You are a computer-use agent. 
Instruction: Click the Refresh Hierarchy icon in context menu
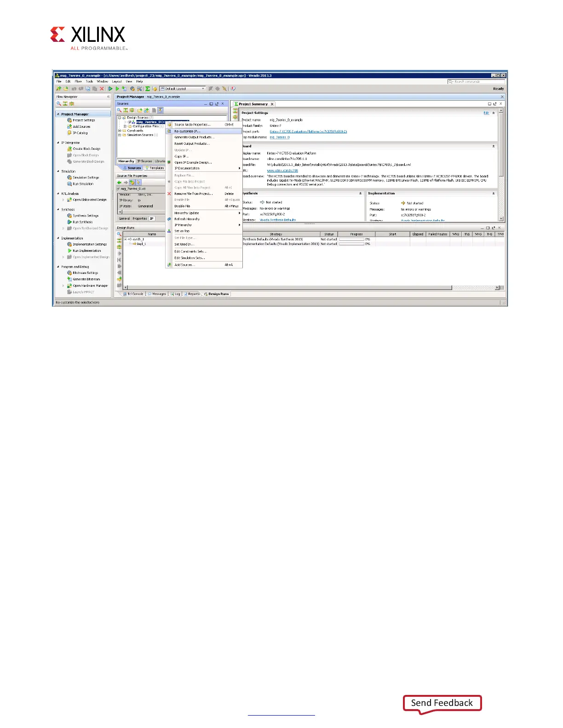click(169, 219)
